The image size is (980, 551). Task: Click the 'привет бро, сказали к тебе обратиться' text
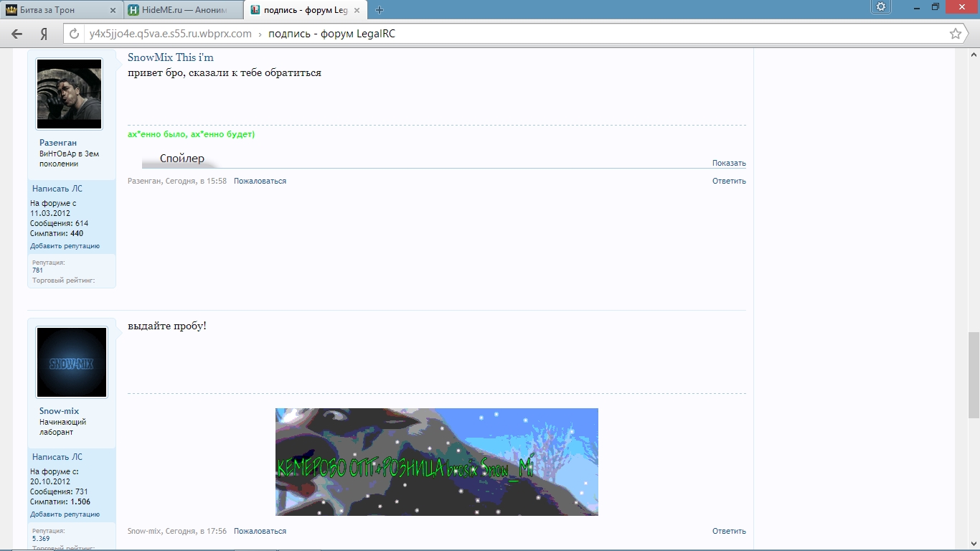225,73
